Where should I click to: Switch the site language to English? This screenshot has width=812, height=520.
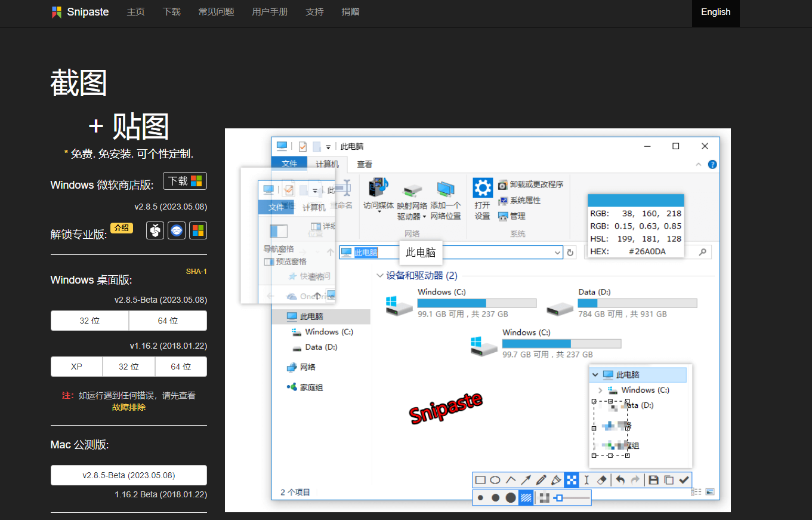716,12
